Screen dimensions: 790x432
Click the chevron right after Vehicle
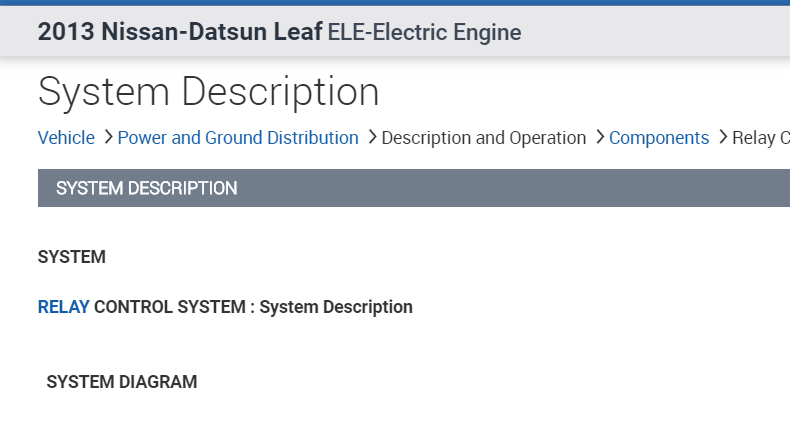(107, 138)
